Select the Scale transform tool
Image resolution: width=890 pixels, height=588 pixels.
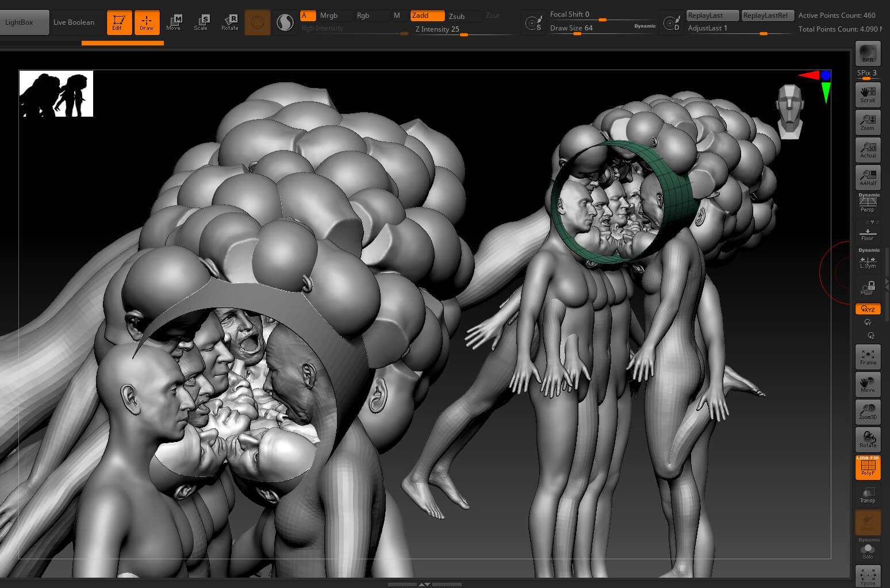[x=201, y=22]
